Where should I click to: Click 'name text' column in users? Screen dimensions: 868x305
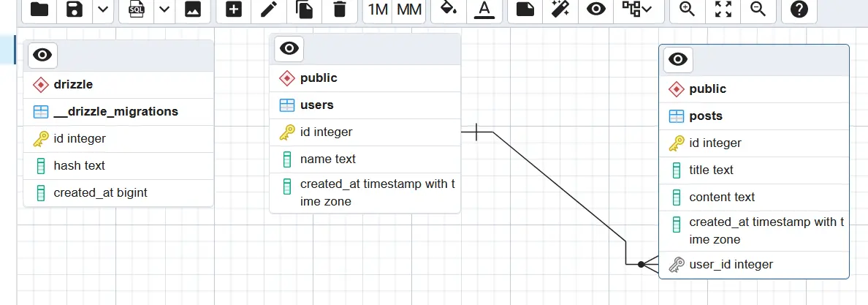[x=365, y=159]
